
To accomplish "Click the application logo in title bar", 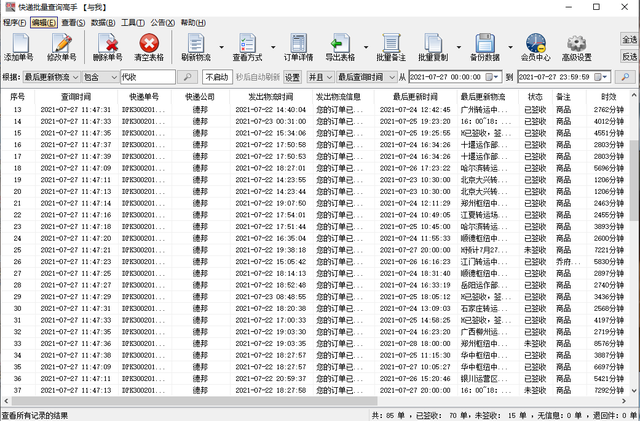I will tap(10, 7).
